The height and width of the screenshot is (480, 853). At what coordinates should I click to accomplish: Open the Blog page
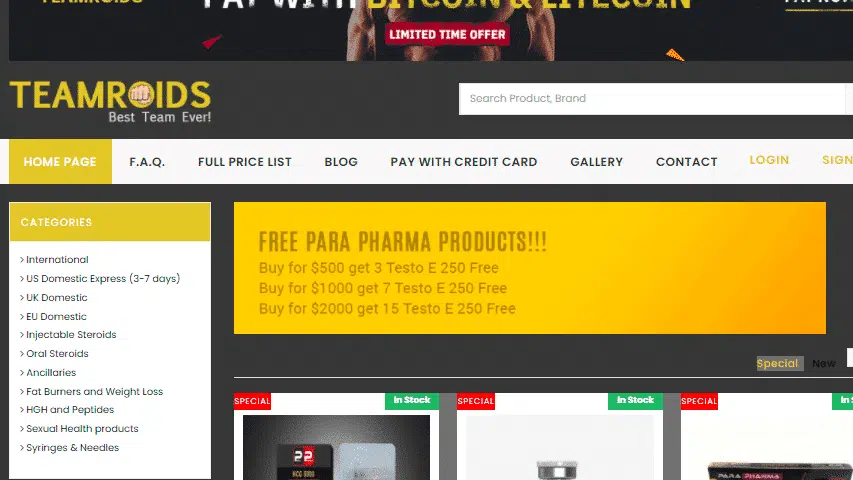tap(341, 162)
